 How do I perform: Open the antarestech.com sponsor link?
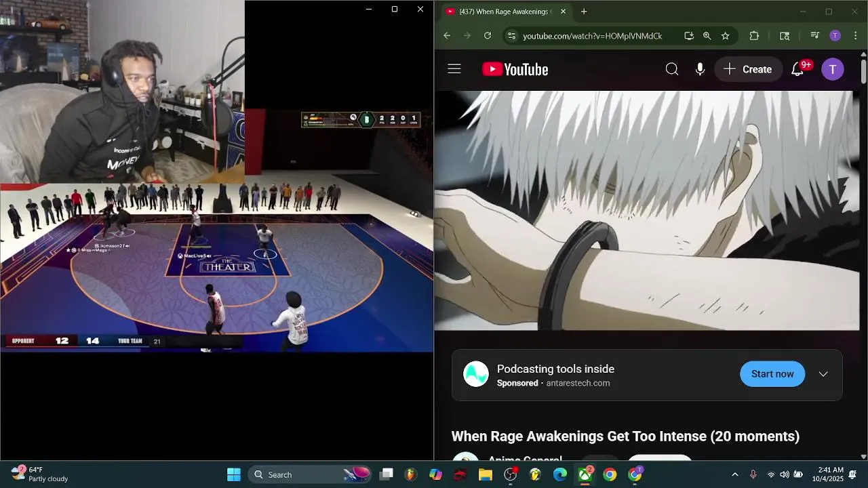(x=578, y=383)
